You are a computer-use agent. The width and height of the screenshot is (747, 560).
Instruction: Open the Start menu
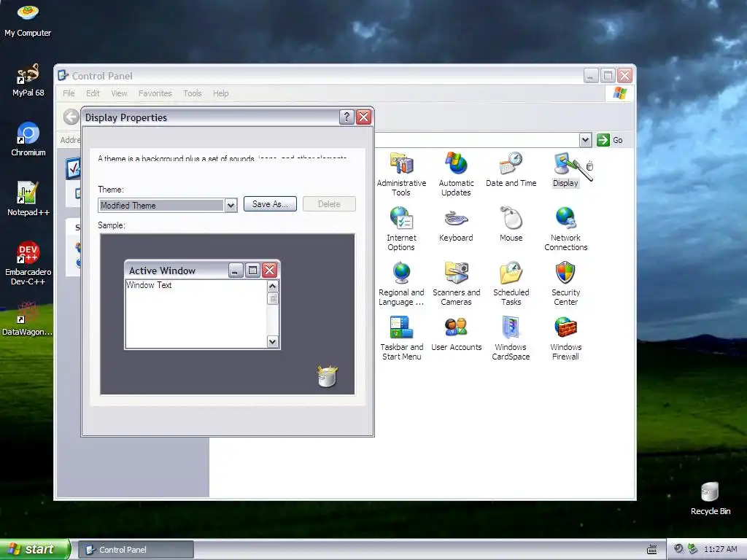pyautogui.click(x=34, y=549)
